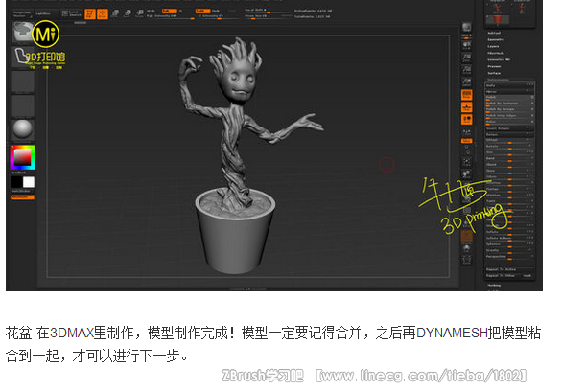Viewport: 562px width, 392px height.
Task: Click the L.Sym symmetry icon
Action: pyautogui.click(x=466, y=132)
